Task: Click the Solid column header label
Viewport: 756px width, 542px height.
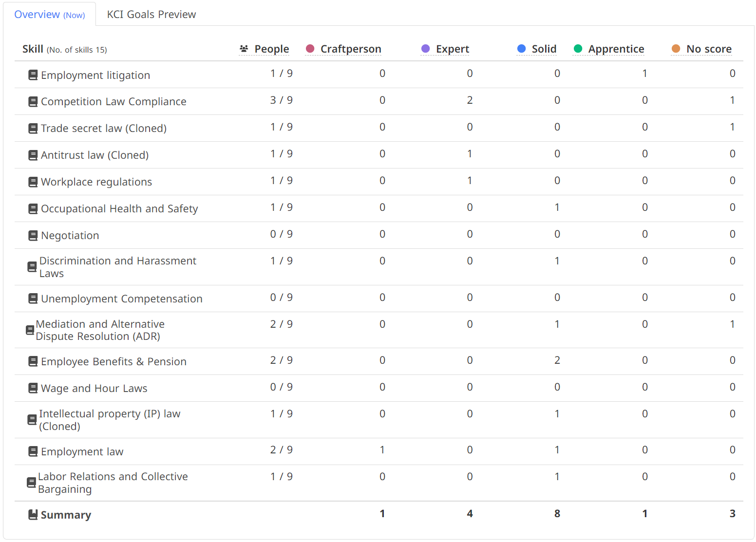Action: click(x=544, y=49)
